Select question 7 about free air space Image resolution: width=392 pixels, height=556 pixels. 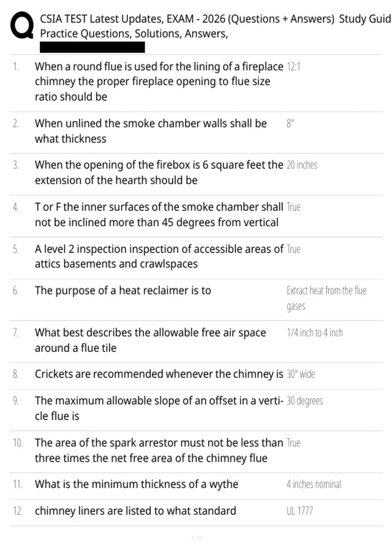click(150, 340)
